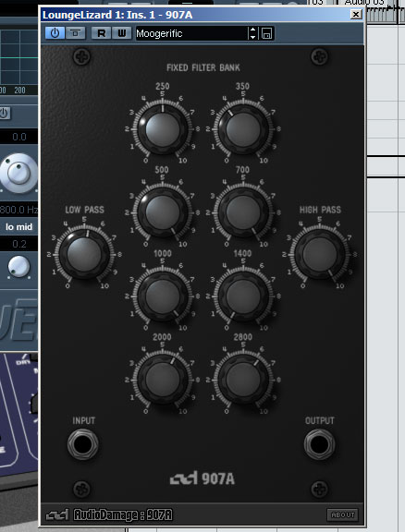405x532 pixels.
Task: Click the High Pass knob
Action: click(x=320, y=255)
